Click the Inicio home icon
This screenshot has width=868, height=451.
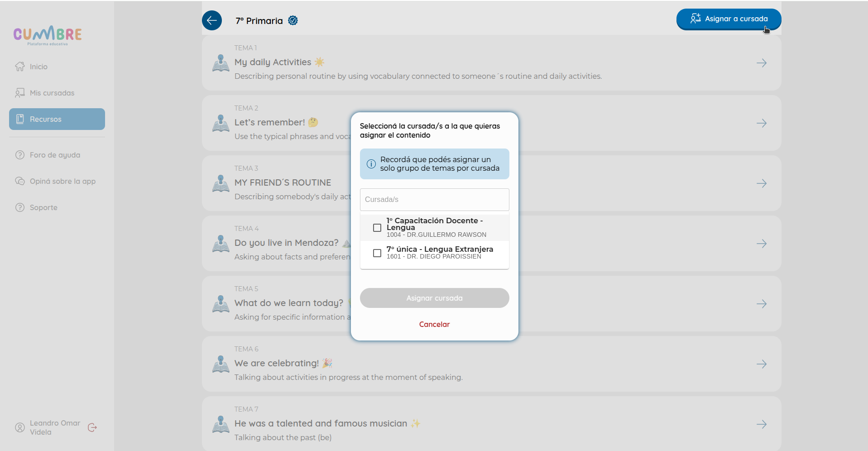[20, 67]
